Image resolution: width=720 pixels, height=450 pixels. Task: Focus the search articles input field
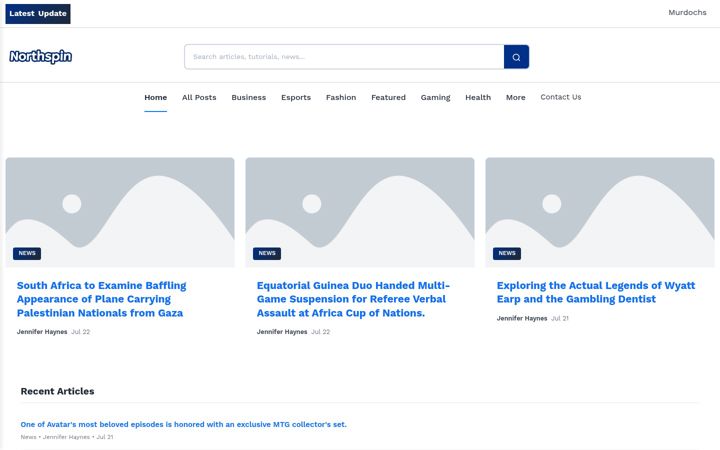click(344, 57)
